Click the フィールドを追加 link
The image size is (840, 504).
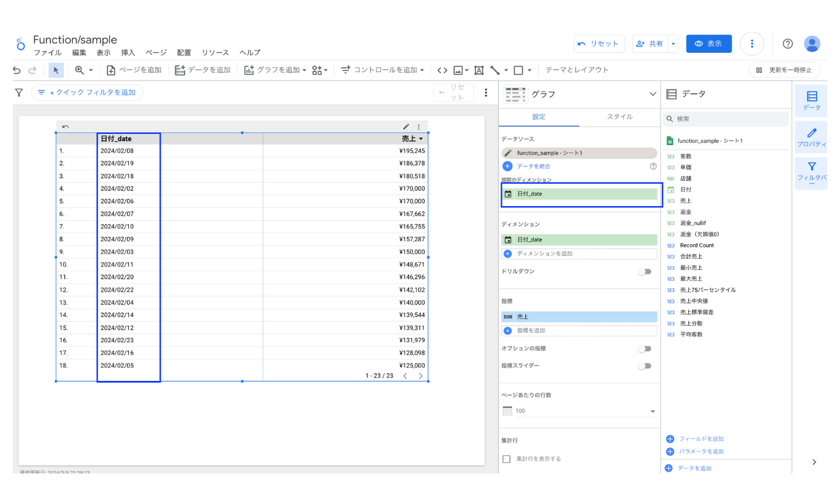click(701, 438)
